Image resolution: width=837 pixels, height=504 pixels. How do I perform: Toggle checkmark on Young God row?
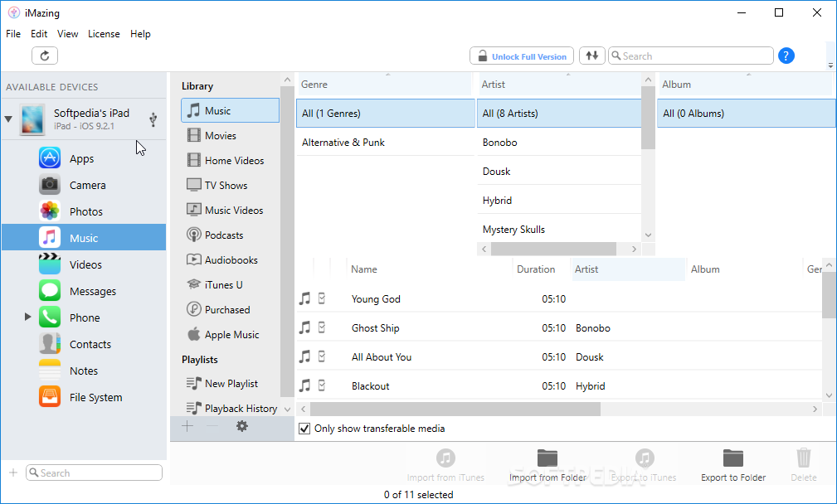[322, 298]
